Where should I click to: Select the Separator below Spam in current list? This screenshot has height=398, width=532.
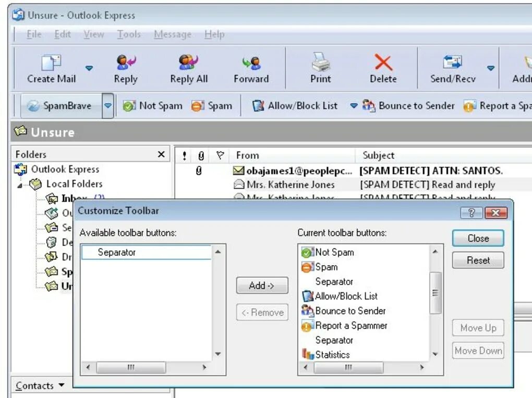pyautogui.click(x=334, y=282)
